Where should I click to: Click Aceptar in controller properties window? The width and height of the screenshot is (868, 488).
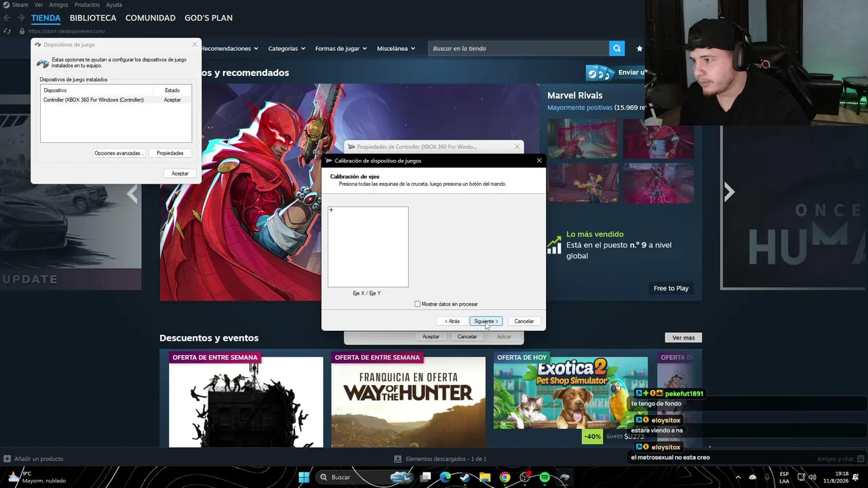pyautogui.click(x=431, y=337)
